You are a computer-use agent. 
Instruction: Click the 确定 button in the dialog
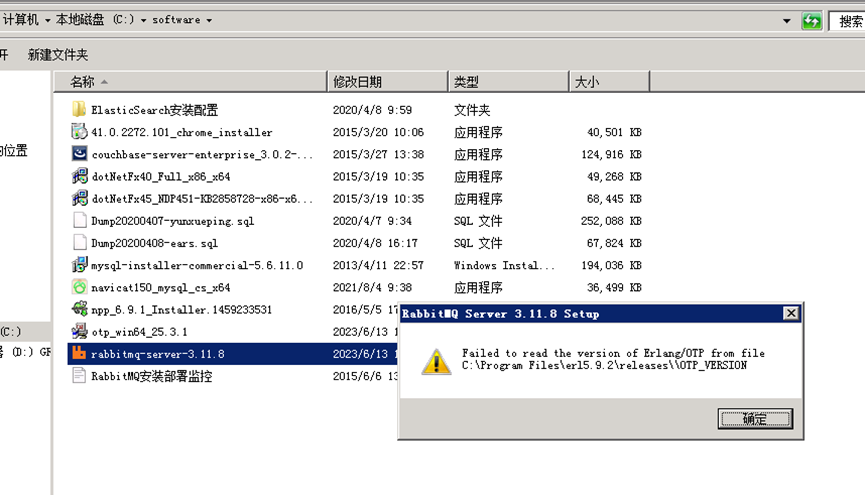tap(755, 419)
